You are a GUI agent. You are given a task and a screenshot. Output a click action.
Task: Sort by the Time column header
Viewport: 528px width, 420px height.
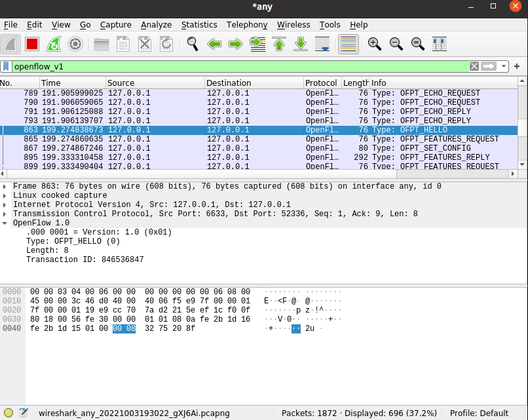(73, 83)
